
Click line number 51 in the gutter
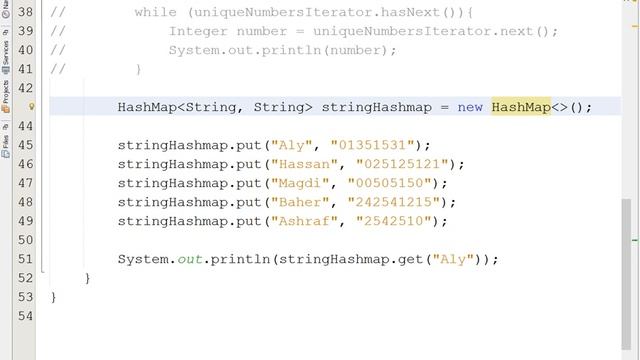coord(25,259)
